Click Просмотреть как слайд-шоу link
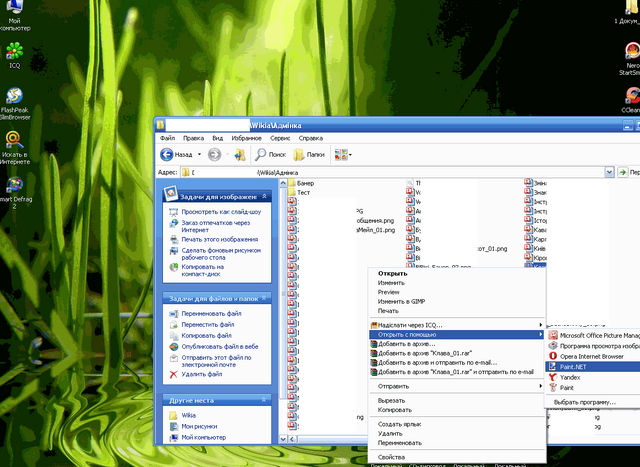Viewport: 640px width, 467px height. tap(221, 212)
